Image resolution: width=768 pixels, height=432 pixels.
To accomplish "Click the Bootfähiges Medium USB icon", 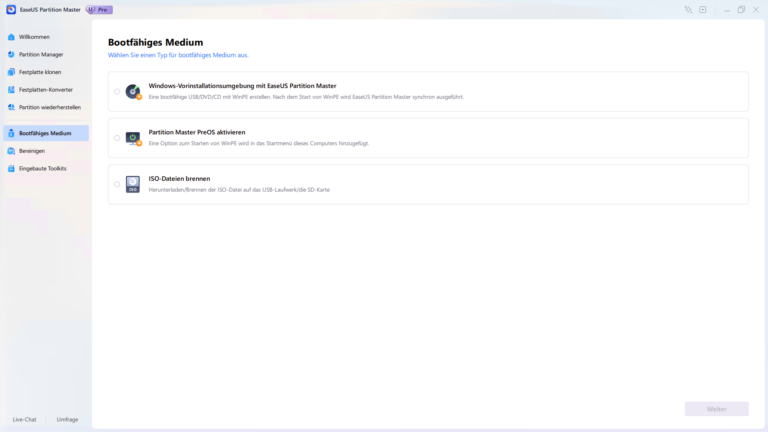I will click(x=11, y=133).
